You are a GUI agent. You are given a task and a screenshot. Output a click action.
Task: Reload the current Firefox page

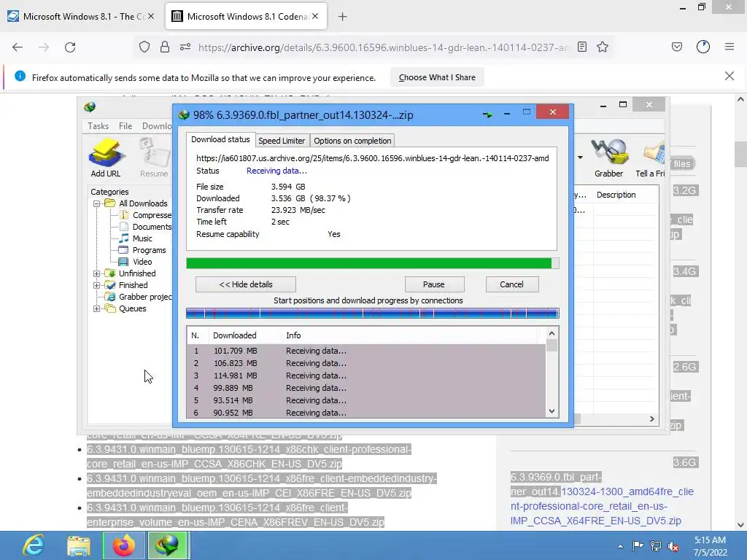[x=70, y=47]
